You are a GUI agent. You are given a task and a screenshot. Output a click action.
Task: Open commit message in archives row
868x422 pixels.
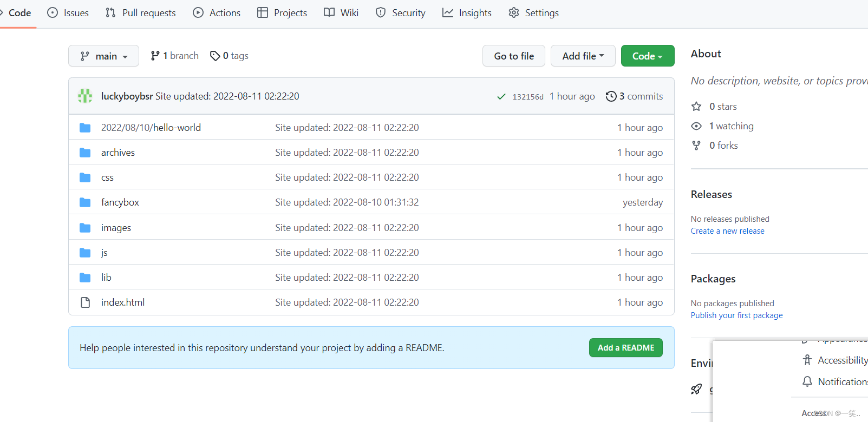347,153
